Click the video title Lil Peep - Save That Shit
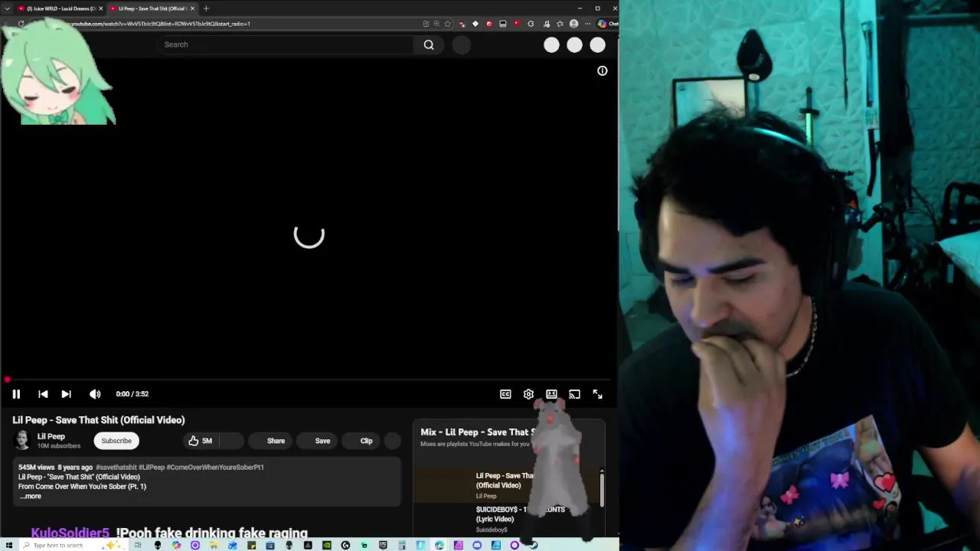 (x=99, y=420)
